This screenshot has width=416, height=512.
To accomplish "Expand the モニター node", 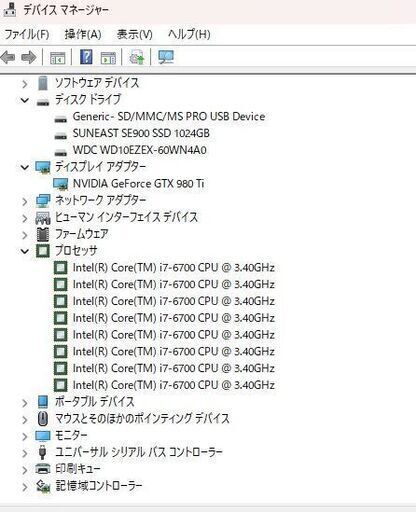I will [24, 436].
